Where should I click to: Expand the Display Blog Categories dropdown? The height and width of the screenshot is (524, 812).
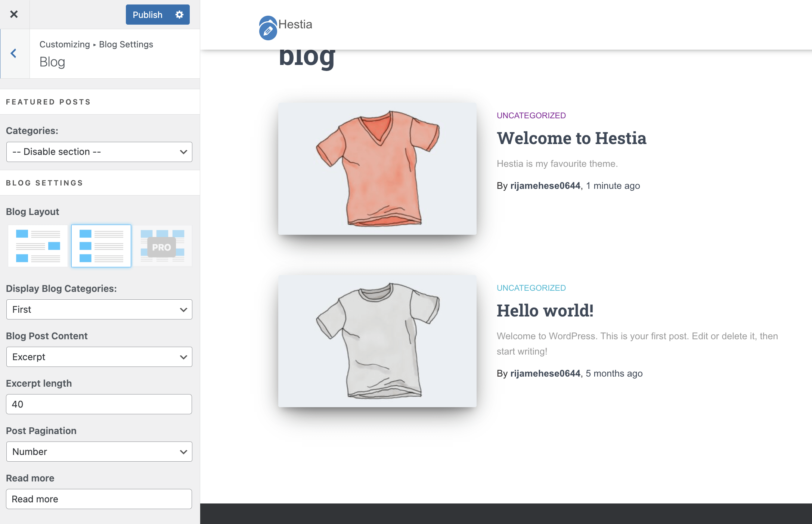99,309
